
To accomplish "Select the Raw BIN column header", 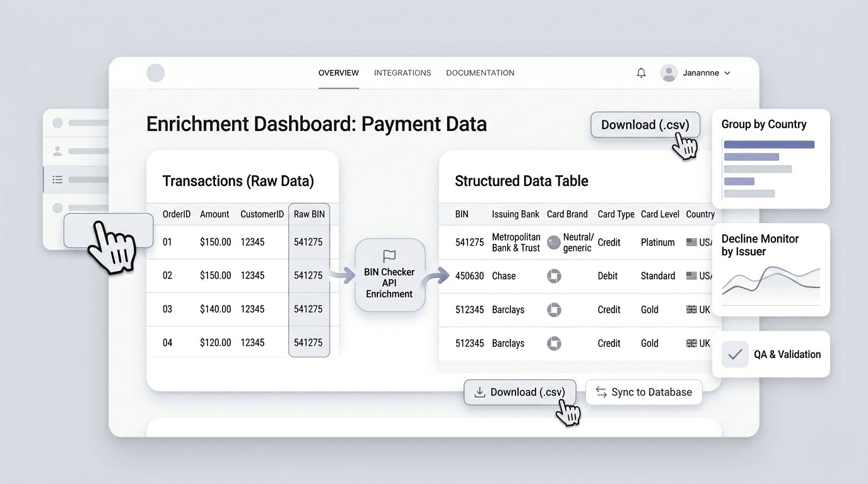I will pyautogui.click(x=309, y=214).
